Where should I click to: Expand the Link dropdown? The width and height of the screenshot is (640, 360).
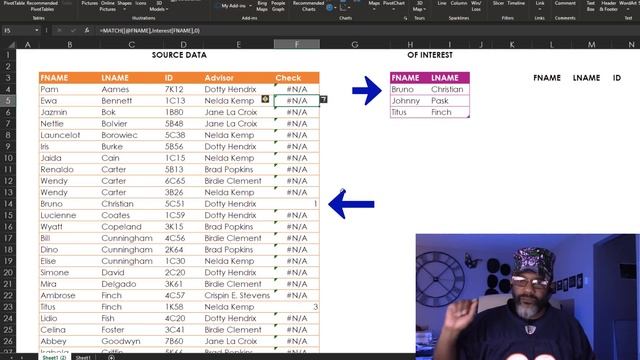[540, 9]
